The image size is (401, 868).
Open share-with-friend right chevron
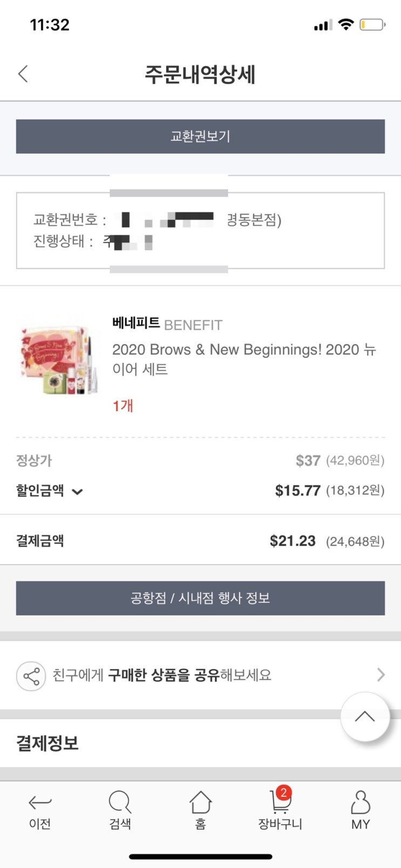[380, 675]
